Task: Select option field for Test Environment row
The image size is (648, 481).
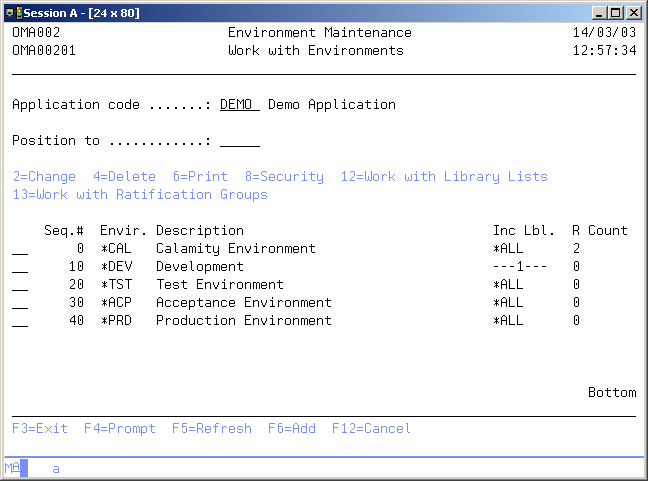Action: pyautogui.click(x=20, y=285)
